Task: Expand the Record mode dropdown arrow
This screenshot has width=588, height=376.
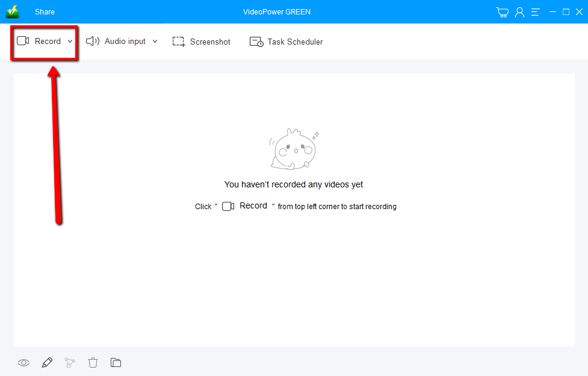Action: [x=70, y=41]
